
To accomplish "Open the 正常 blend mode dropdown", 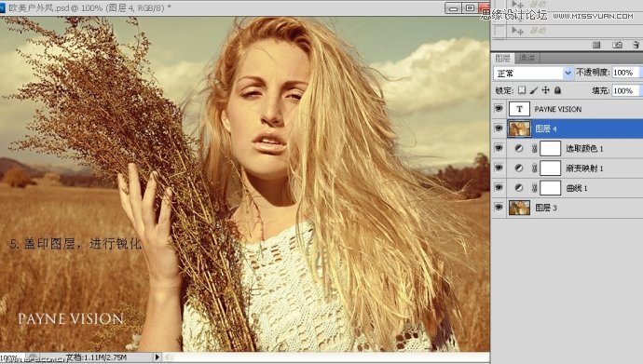I will 533,73.
